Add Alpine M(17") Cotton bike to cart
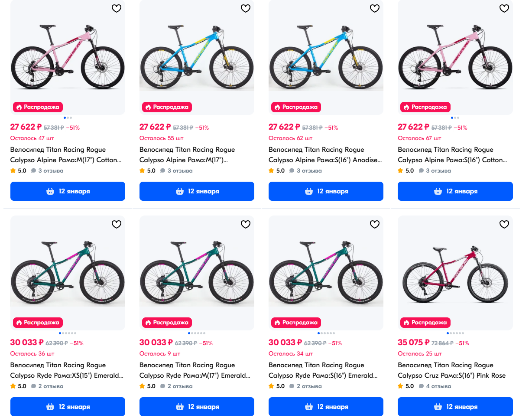This screenshot has width=532, height=418. pyautogui.click(x=68, y=191)
